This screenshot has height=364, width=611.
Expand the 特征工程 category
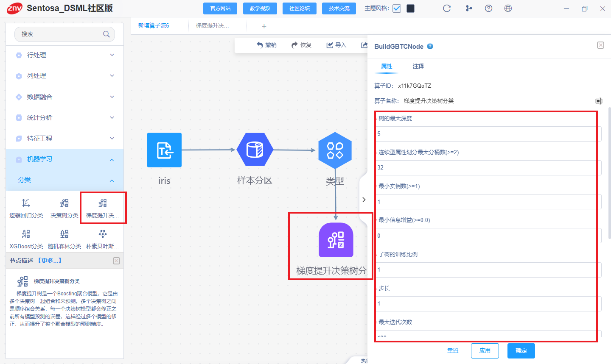[x=64, y=138]
